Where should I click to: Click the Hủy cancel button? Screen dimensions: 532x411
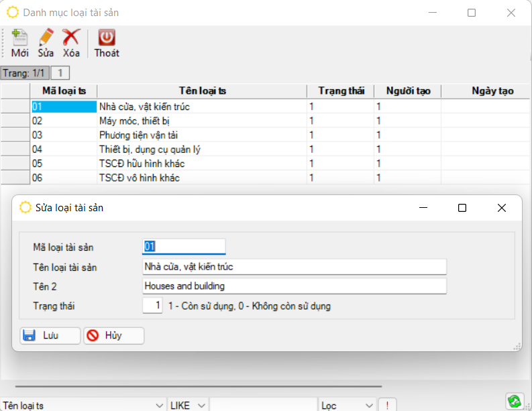113,335
